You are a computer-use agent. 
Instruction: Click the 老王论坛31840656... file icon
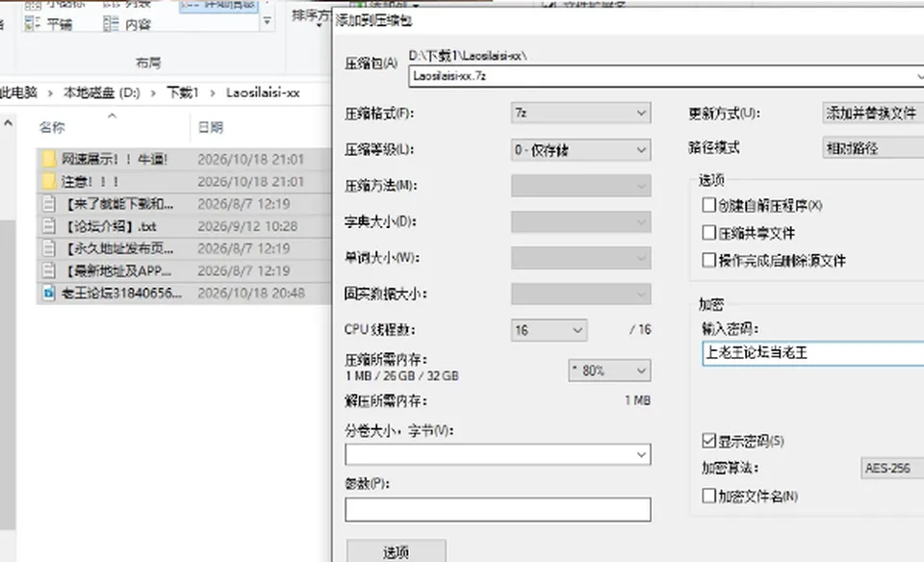49,293
